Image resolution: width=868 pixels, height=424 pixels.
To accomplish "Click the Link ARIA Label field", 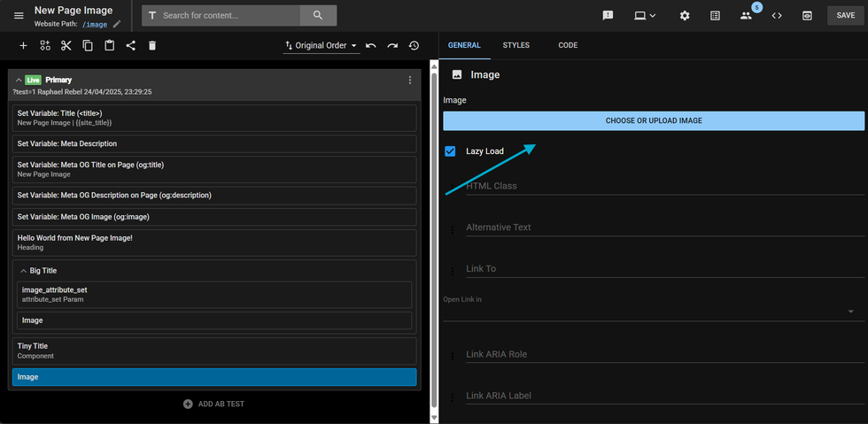I will click(x=665, y=396).
